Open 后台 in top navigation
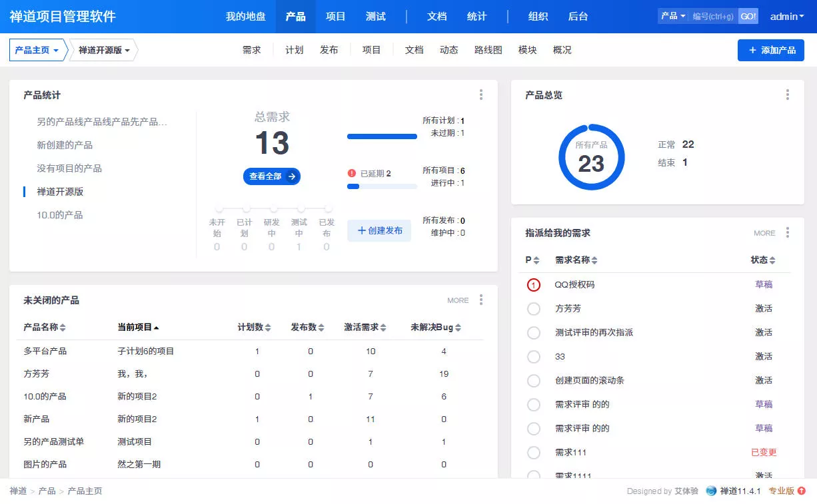817x504 pixels. tap(578, 17)
